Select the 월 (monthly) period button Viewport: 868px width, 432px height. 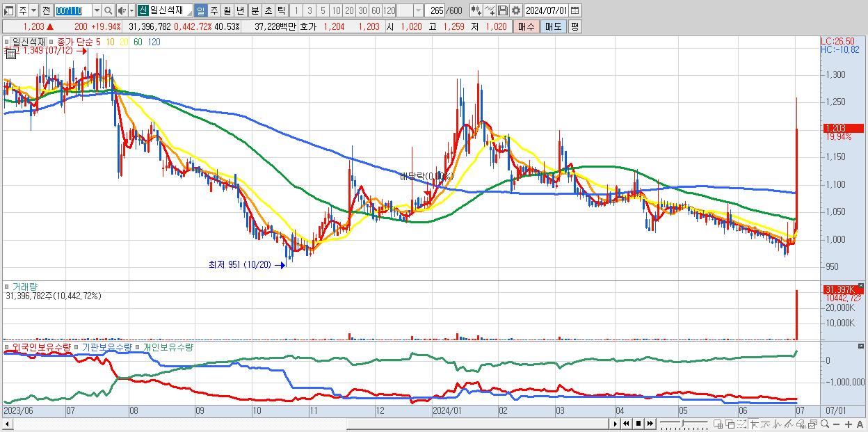[x=227, y=10]
